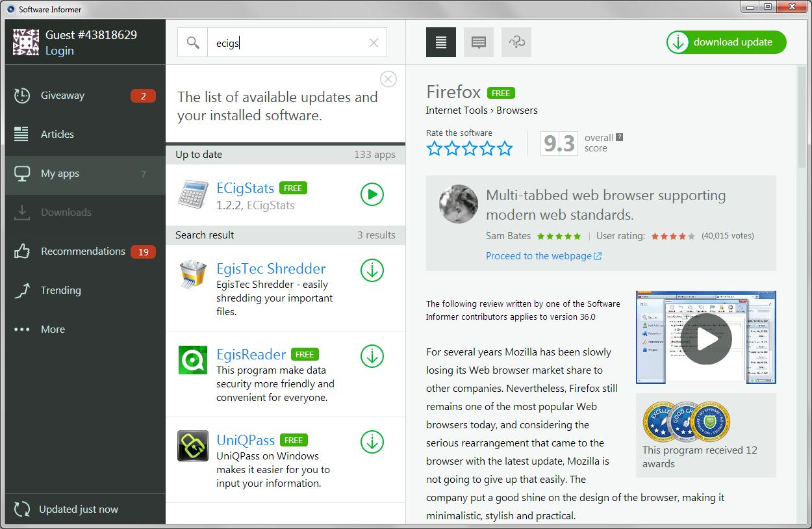Open the Articles section
Image resolution: width=812 pixels, height=529 pixels.
click(x=21, y=134)
